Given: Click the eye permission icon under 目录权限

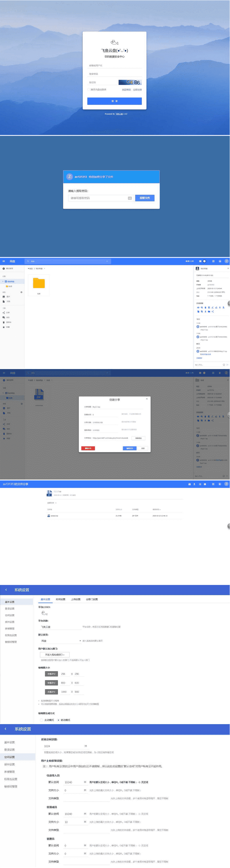Looking at the screenshot, I should point(198,307).
